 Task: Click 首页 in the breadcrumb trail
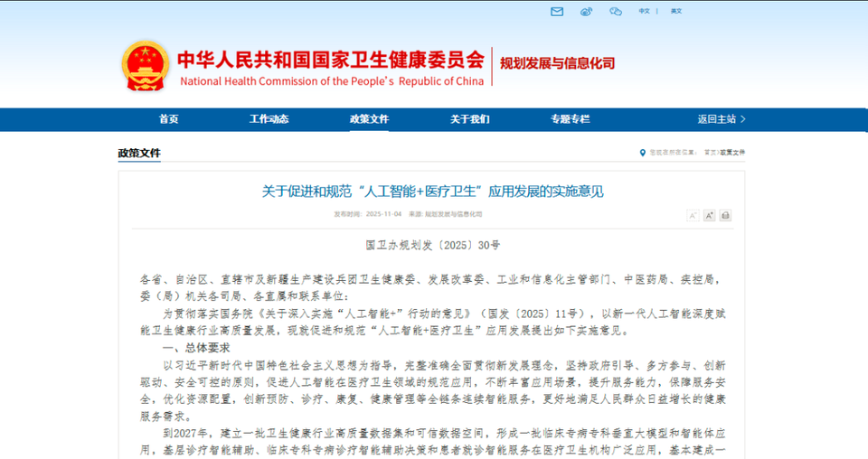711,153
